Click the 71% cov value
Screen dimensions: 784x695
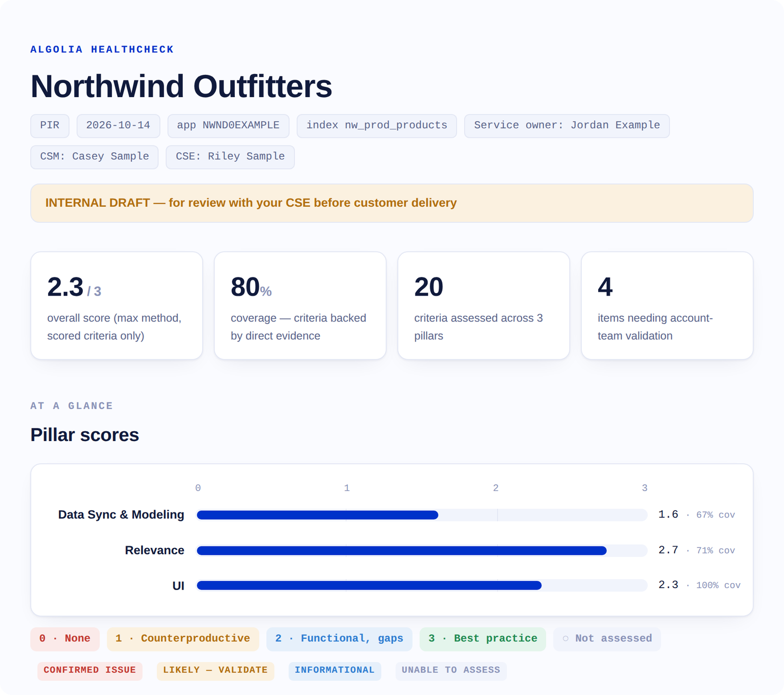[x=715, y=551]
